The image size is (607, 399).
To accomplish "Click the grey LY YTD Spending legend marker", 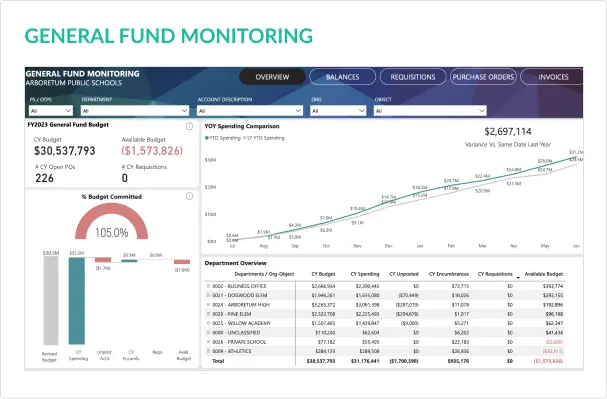I will (244, 138).
